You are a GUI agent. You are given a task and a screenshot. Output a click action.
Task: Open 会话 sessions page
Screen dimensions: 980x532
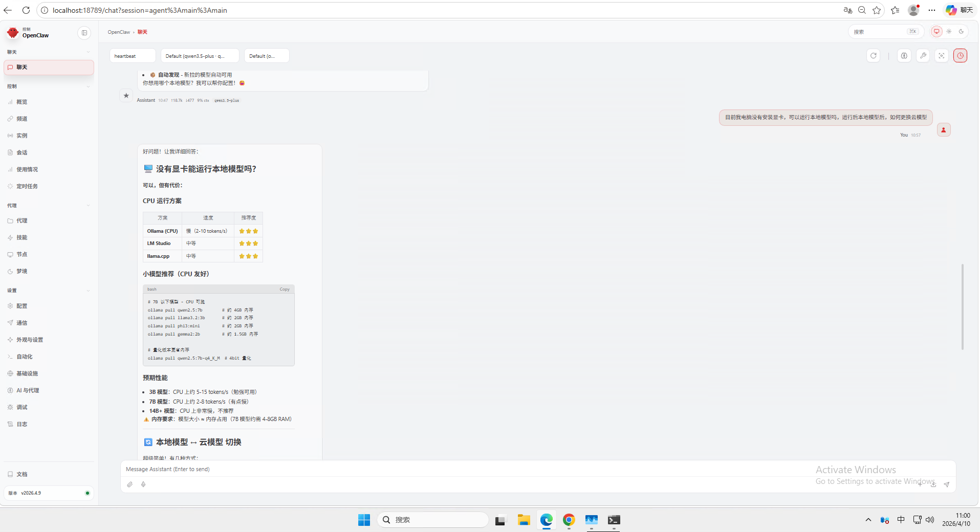[49, 152]
